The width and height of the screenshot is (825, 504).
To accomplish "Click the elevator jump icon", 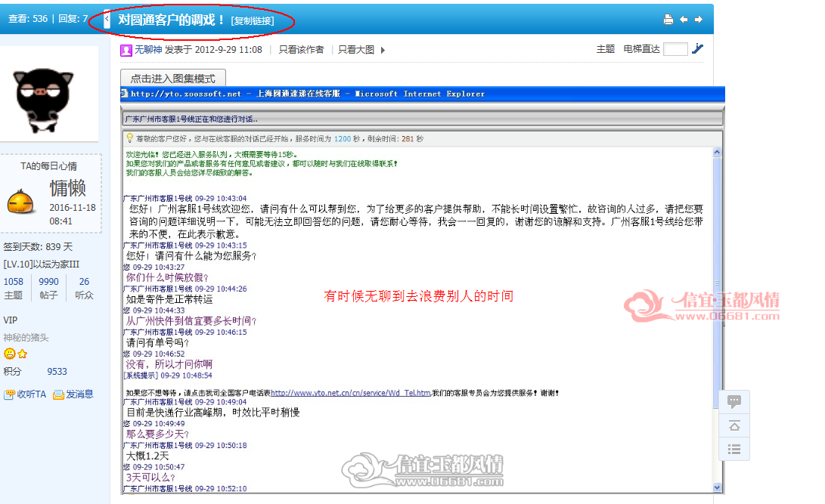I will pos(698,49).
